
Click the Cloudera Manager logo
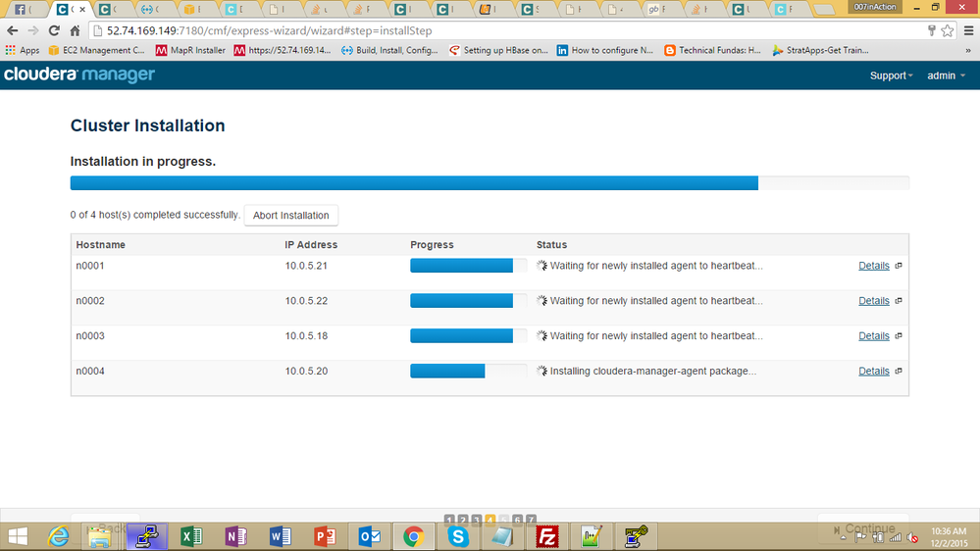tap(79, 75)
